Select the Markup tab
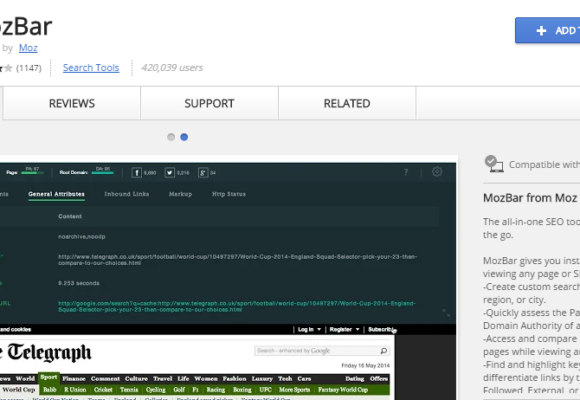580x400 pixels. (181, 194)
